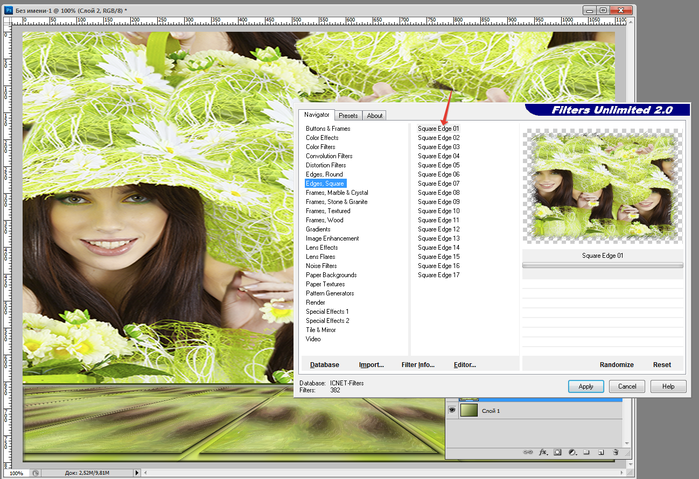699x479 pixels.
Task: Switch to the Presets tab
Action: (348, 115)
